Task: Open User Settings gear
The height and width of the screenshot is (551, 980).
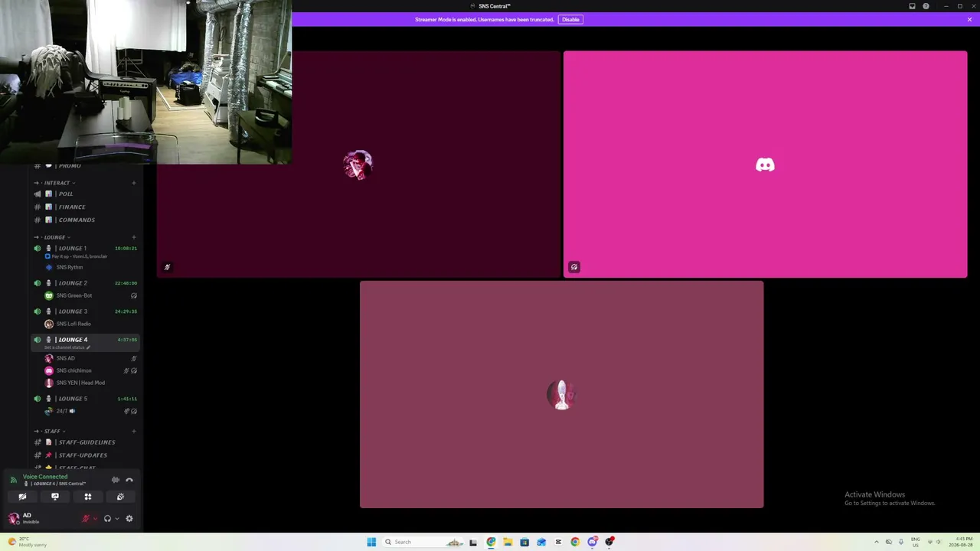Action: [x=129, y=519]
